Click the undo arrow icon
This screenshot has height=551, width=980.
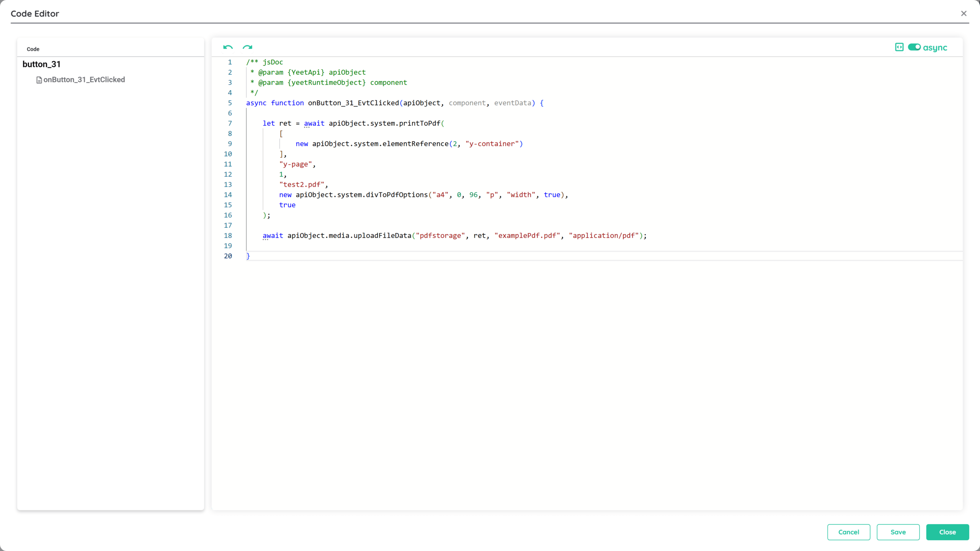[228, 47]
